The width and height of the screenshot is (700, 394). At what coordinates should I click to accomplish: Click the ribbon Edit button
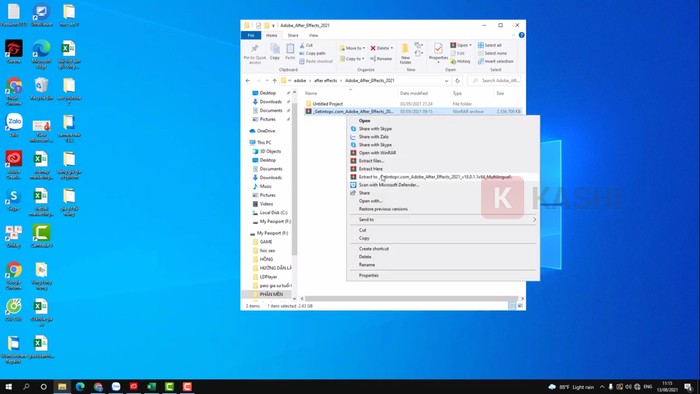coord(458,53)
